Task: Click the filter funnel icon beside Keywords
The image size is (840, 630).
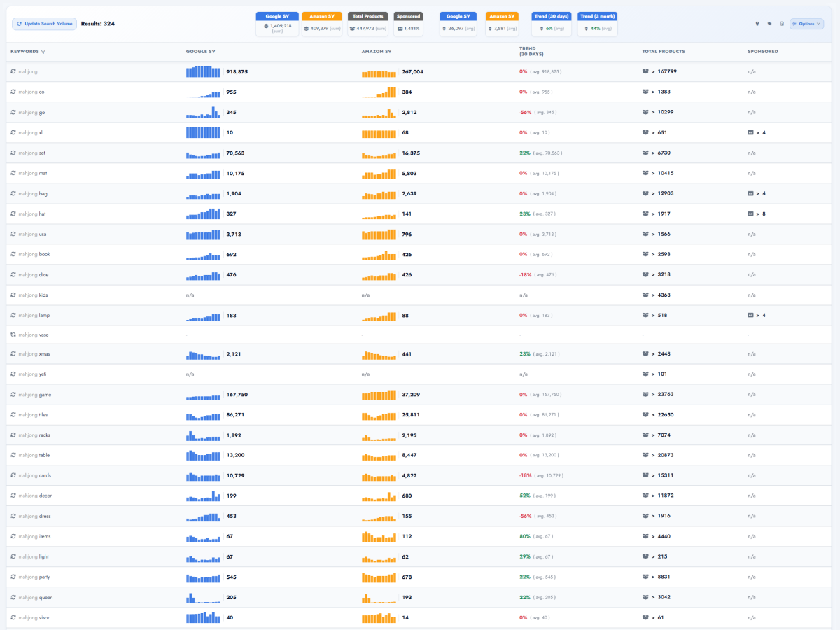Action: point(43,51)
